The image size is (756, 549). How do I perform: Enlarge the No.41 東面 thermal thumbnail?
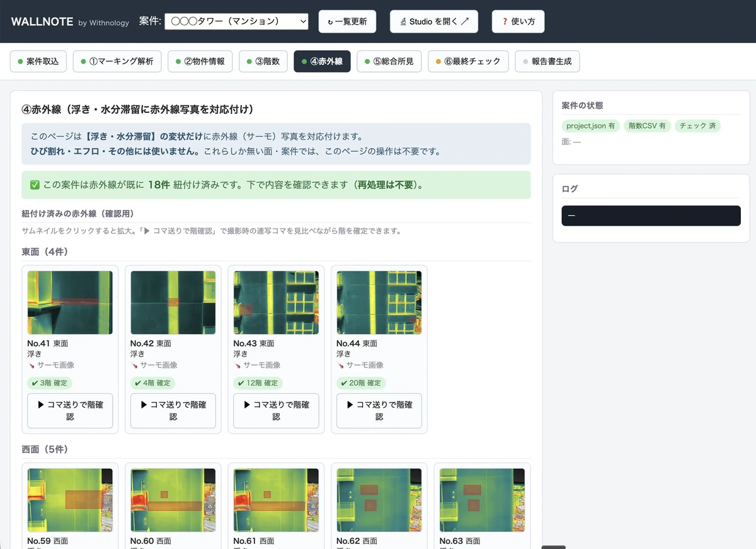[70, 303]
